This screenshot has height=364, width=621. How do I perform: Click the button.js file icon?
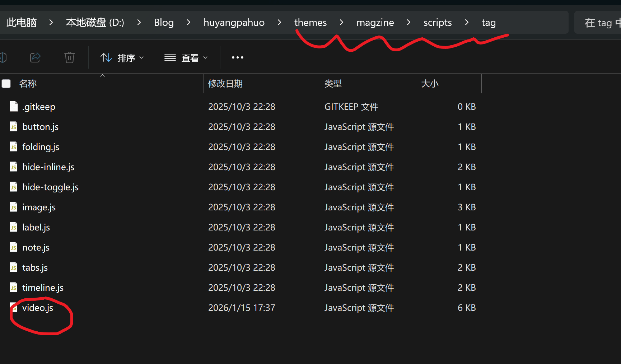(14, 127)
